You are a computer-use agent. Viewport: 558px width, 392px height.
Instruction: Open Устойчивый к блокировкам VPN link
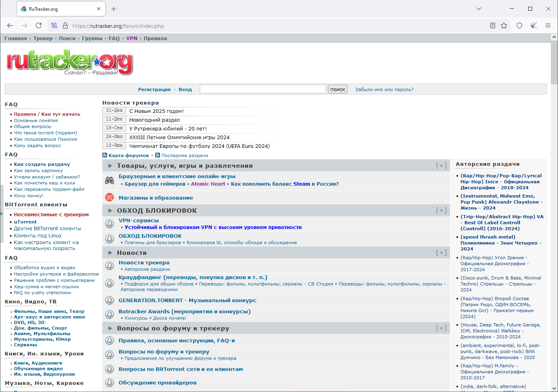213,227
